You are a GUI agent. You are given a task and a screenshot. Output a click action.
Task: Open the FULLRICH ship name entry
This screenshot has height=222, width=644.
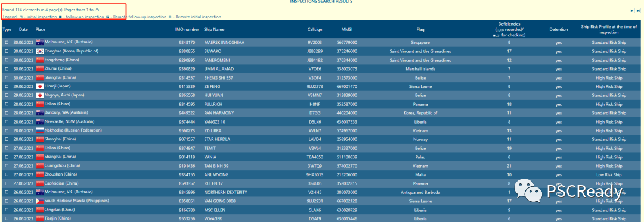213,104
